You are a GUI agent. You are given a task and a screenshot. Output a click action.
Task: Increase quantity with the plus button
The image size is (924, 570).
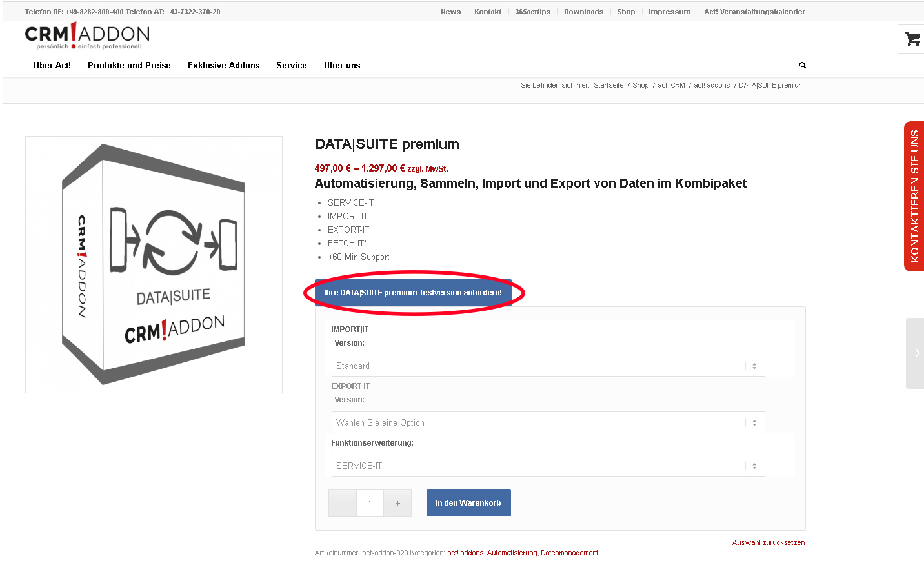[x=397, y=503]
